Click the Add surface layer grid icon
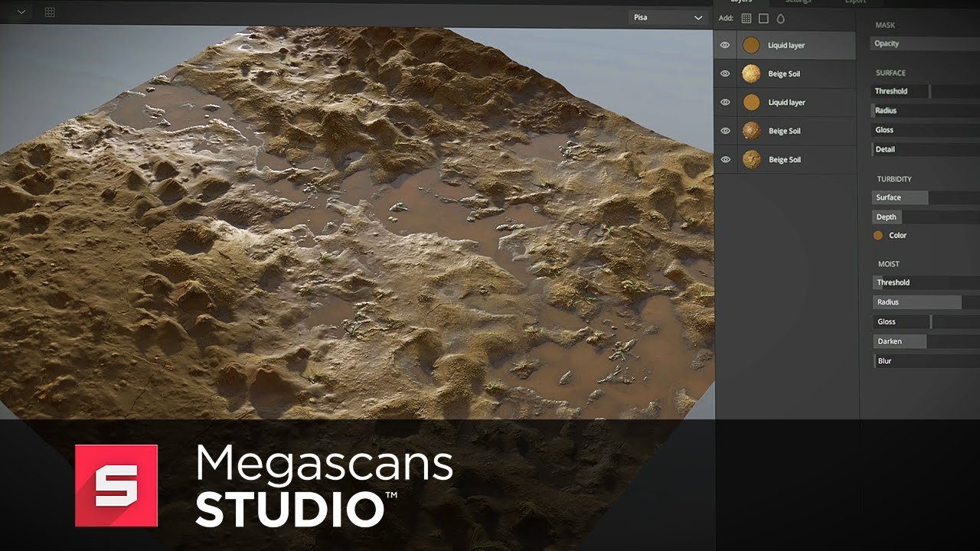Screen dimensions: 980x551 (x=746, y=18)
